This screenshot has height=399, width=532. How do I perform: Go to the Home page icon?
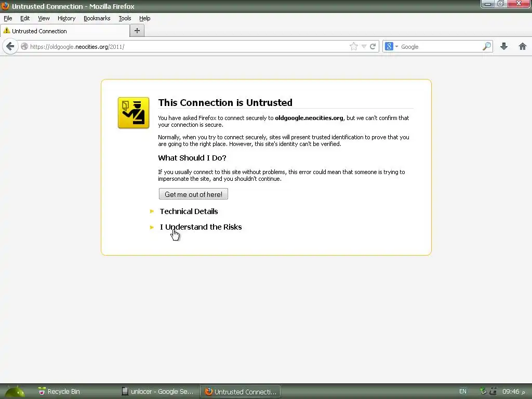click(x=523, y=46)
